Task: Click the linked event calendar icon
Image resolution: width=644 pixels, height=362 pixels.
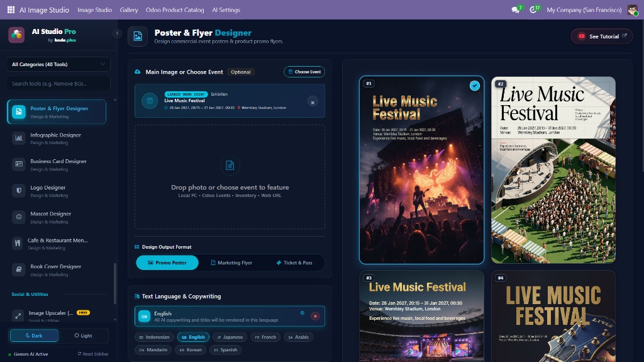Action: [150, 101]
